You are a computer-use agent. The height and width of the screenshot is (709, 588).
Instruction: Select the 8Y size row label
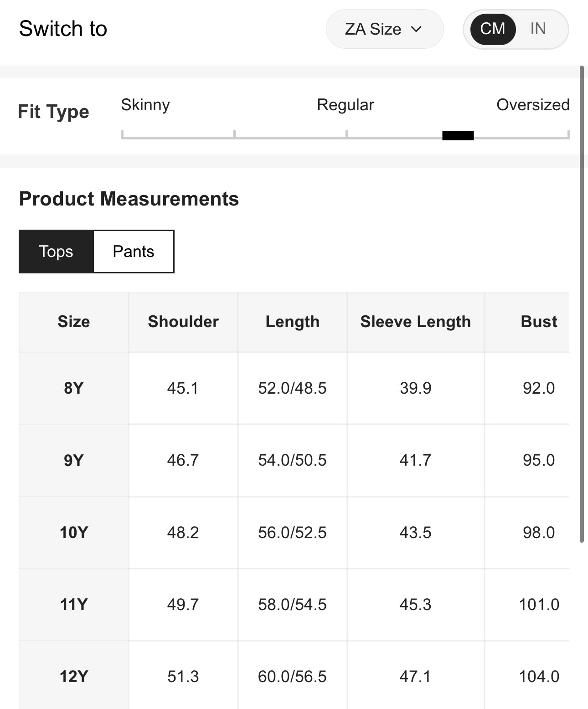[74, 388]
